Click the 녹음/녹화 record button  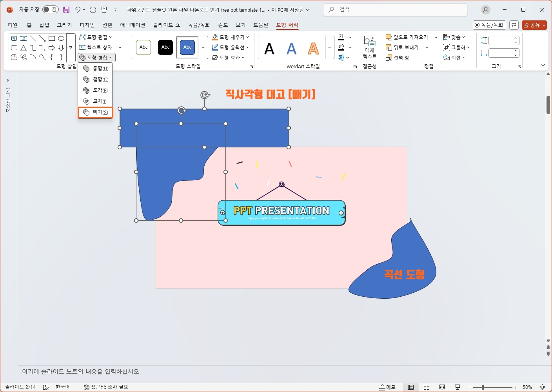(489, 25)
